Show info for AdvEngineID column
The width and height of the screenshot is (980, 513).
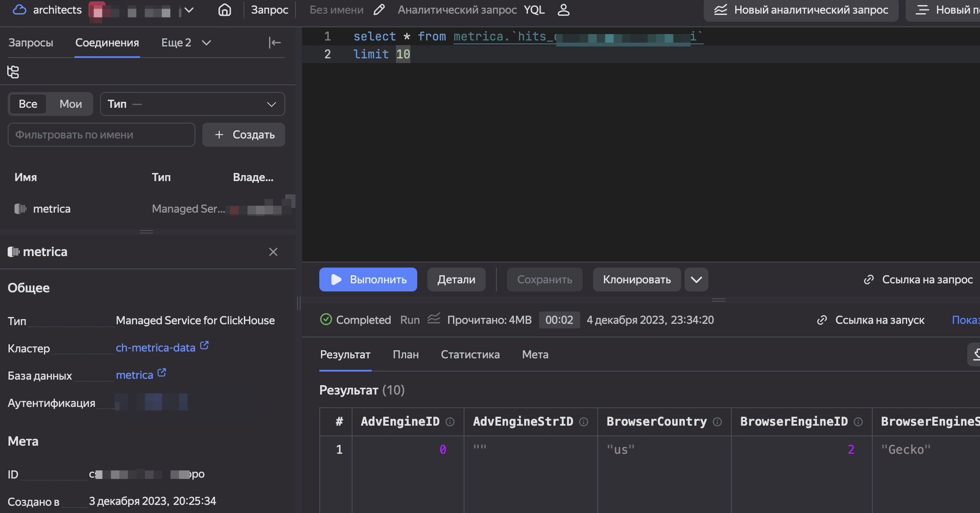450,422
